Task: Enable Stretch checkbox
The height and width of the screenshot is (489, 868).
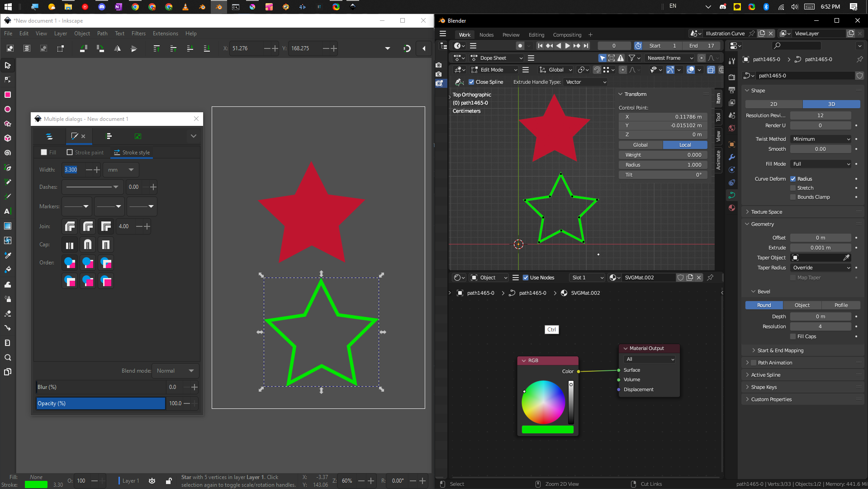Action: (793, 188)
